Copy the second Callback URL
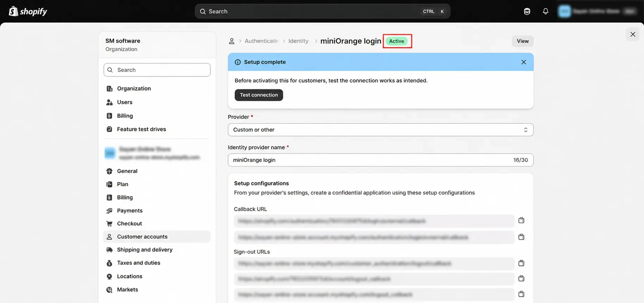Viewport: 644px width, 303px height. click(521, 237)
